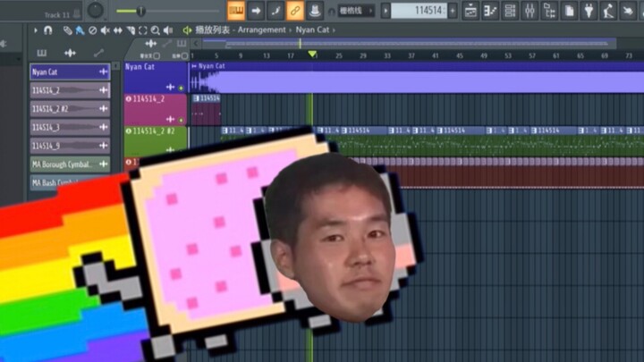Open the plugin picker plug icon
This screenshot has width=644, height=362.
tap(589, 11)
